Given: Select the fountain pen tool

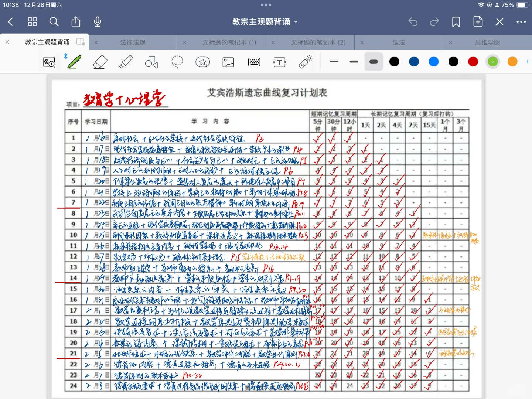Looking at the screenshot, I should [x=74, y=62].
